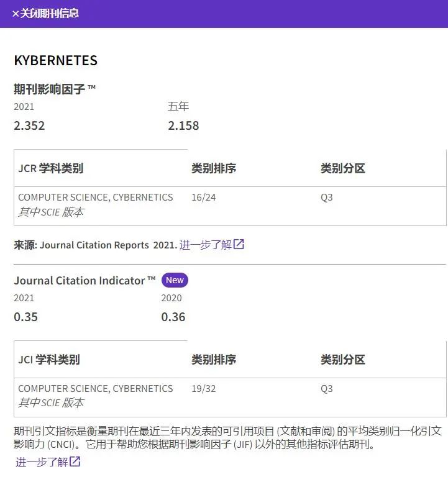The width and height of the screenshot is (448, 477).
Task: Click the JCR 学科类别 column header
Action: (51, 168)
